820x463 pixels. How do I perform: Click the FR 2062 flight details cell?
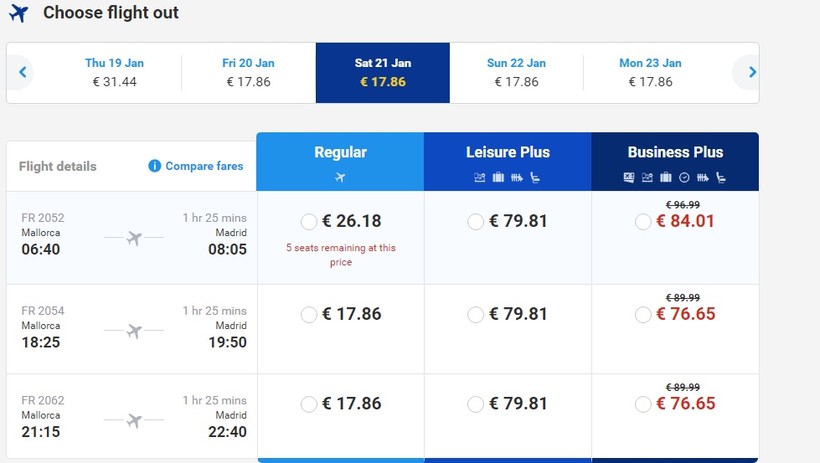(x=132, y=416)
